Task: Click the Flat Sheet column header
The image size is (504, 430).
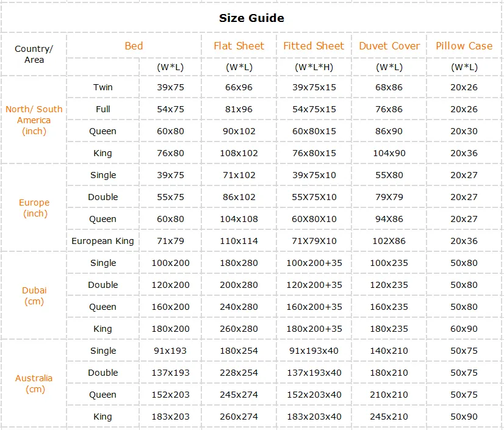Action: tap(239, 46)
